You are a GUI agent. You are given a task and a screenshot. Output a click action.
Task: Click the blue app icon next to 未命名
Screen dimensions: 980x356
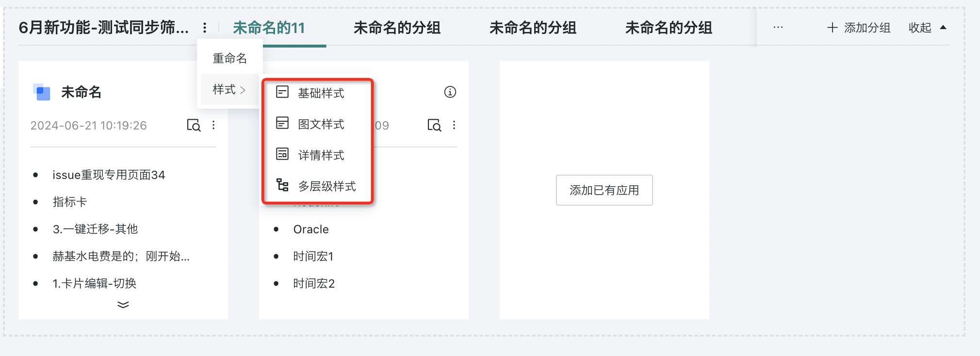pos(42,92)
